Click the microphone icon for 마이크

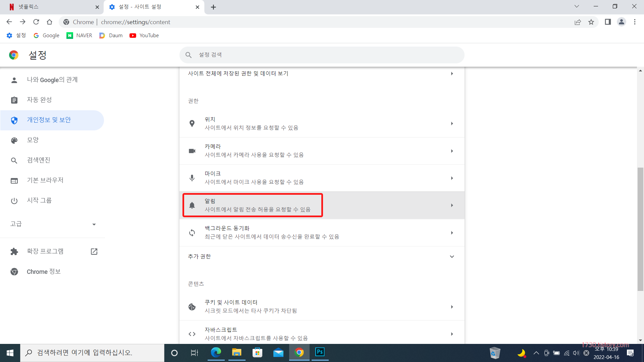click(192, 178)
